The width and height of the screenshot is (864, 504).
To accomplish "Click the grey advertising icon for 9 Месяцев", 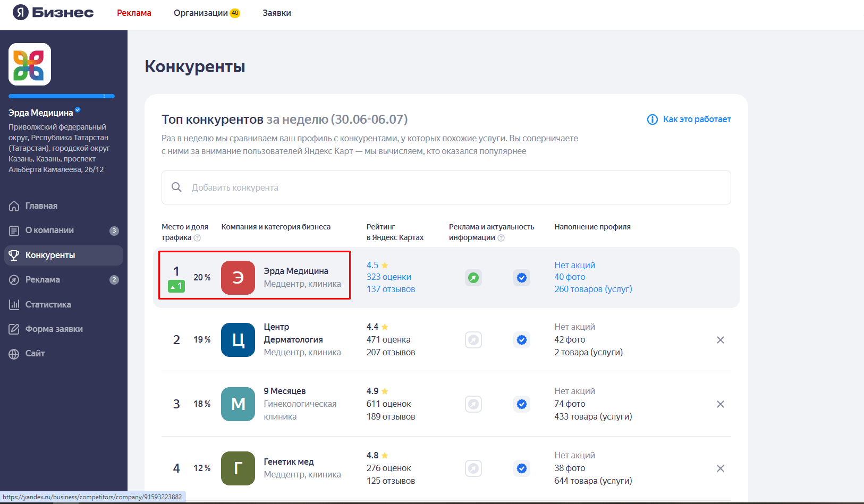I will point(473,404).
